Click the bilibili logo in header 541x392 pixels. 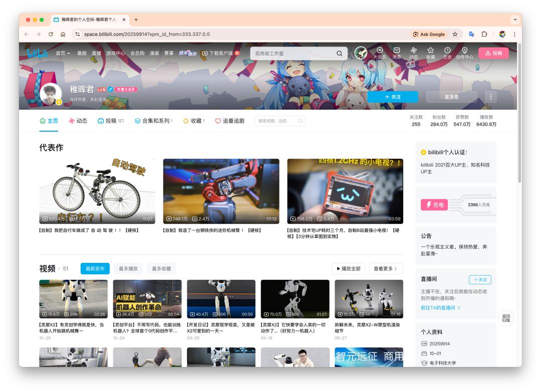click(x=37, y=53)
